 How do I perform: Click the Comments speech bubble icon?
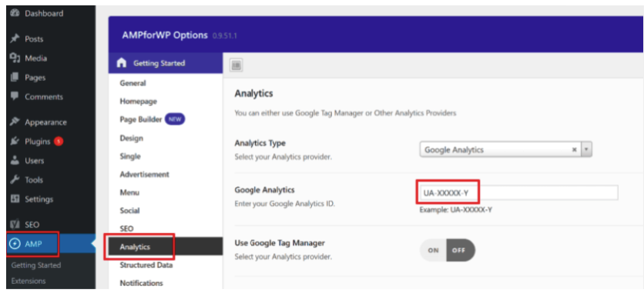[15, 97]
